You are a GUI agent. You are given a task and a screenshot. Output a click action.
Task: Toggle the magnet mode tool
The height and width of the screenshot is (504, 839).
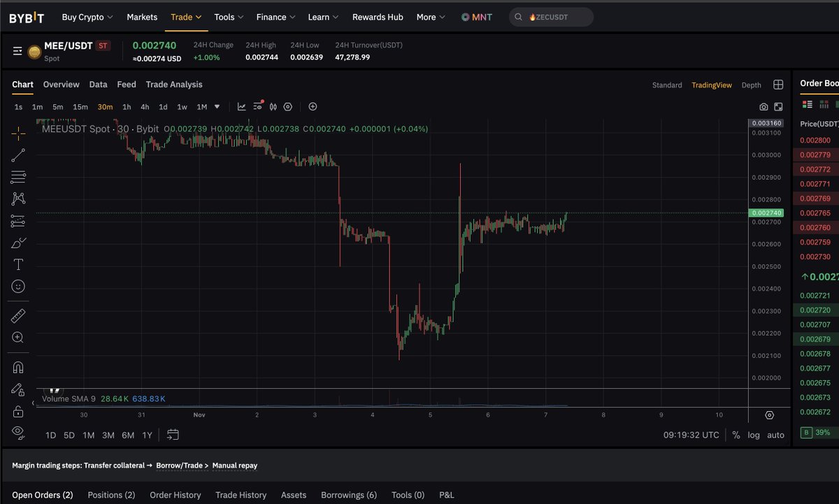(18, 367)
